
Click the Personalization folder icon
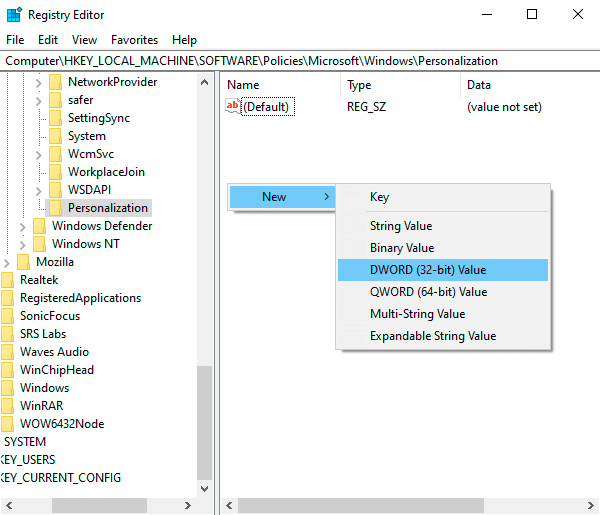[x=55, y=208]
